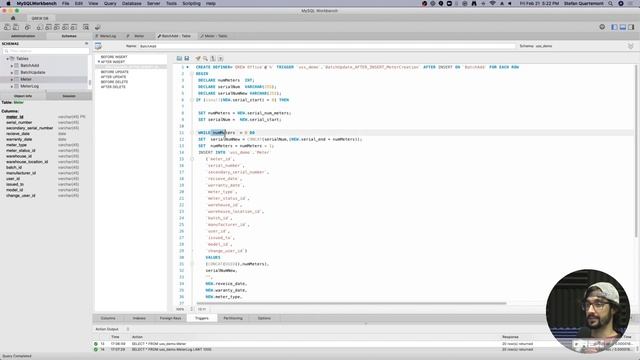Collapse the AFTER INSERT trigger group
The width and height of the screenshot is (640, 360).
[98, 62]
